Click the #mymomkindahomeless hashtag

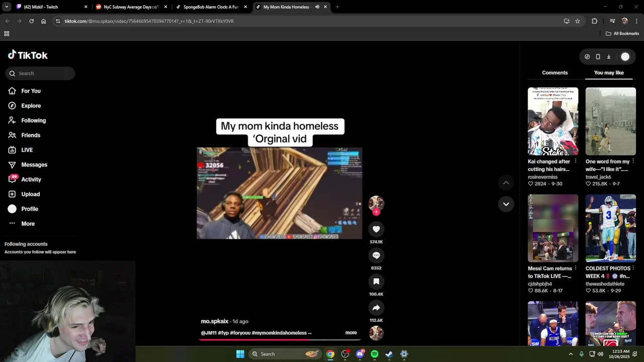coord(279,333)
